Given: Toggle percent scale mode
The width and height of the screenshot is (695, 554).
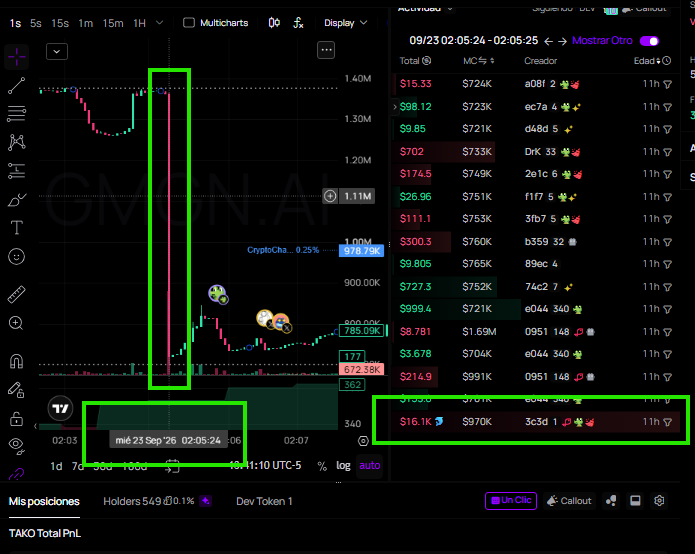Looking at the screenshot, I should point(322,466).
